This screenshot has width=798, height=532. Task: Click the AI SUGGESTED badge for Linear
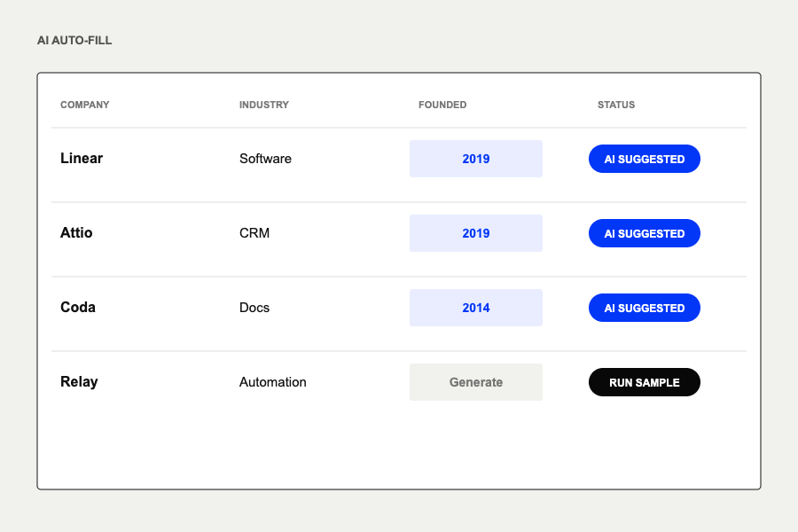[x=645, y=159]
